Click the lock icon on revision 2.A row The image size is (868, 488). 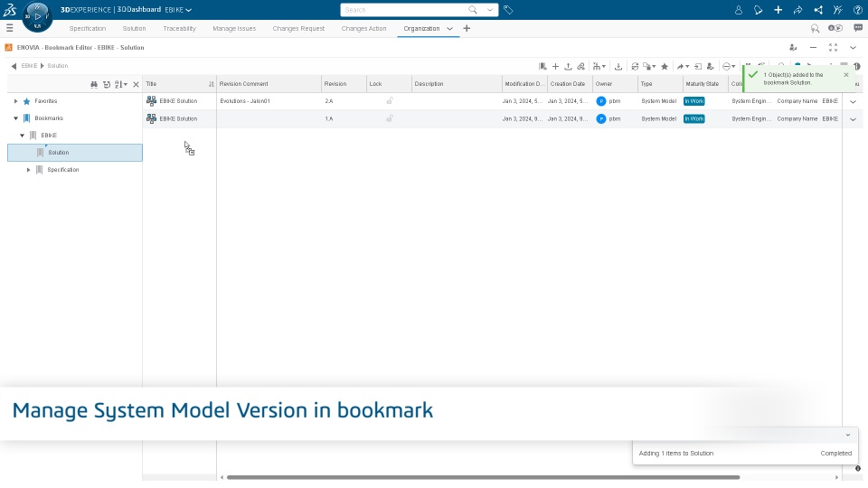389,100
